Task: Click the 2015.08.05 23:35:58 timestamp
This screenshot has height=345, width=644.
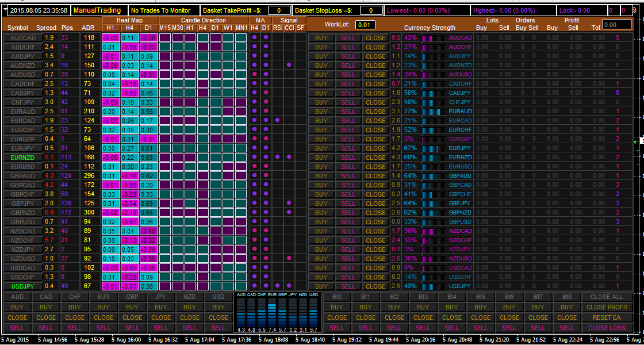Action: tap(39, 11)
